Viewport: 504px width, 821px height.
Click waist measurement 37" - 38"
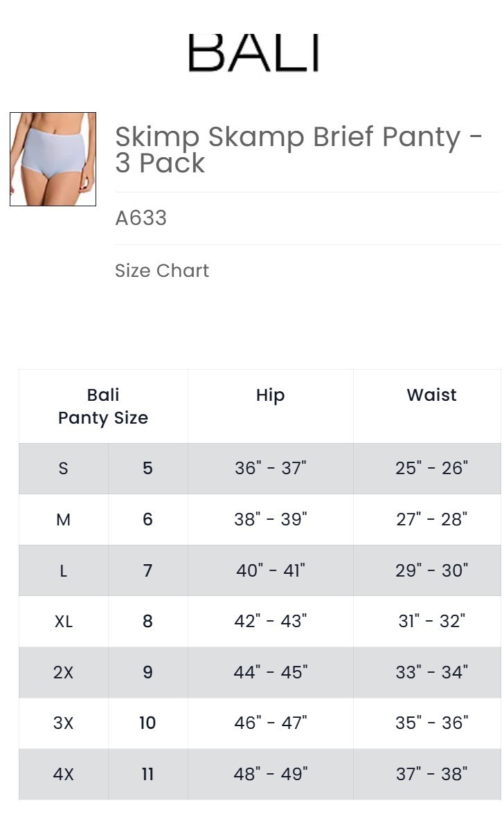click(x=431, y=774)
